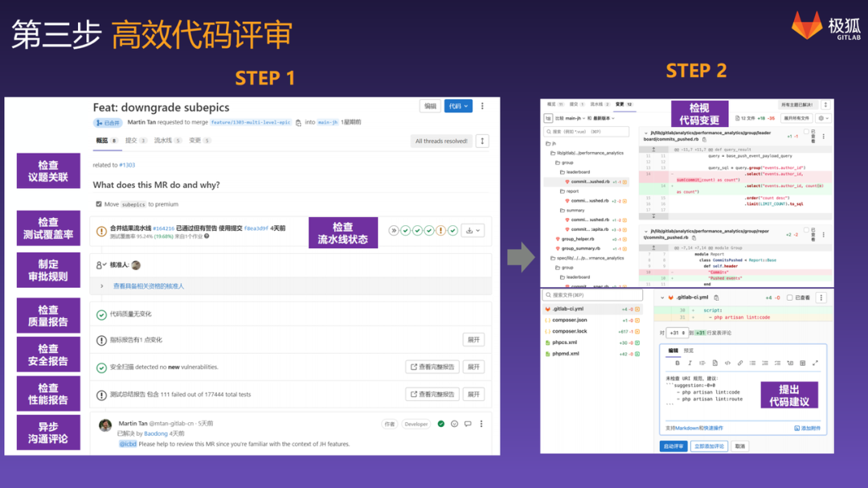This screenshot has width=868, height=488.
Task: Switch to the 流水线 5 tab
Action: coord(168,141)
